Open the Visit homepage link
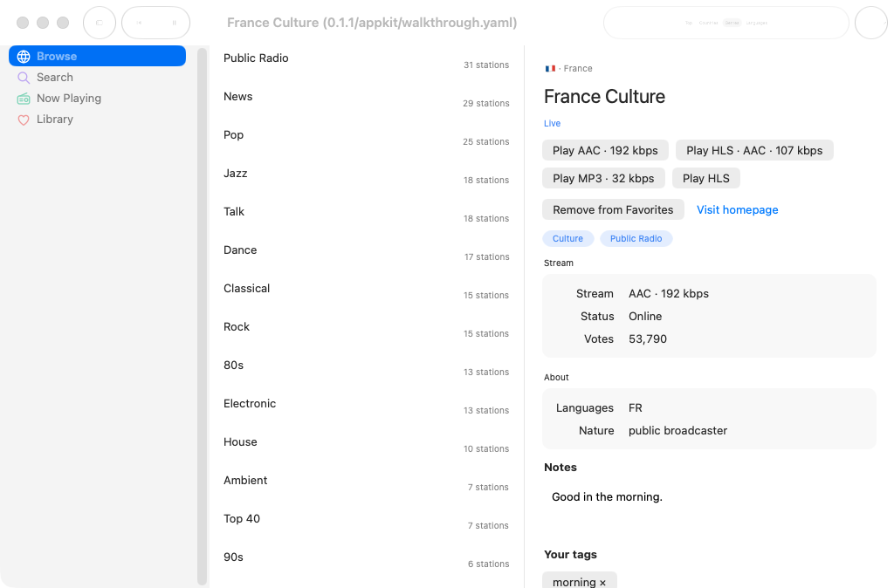Image resolution: width=894 pixels, height=588 pixels. click(x=737, y=209)
